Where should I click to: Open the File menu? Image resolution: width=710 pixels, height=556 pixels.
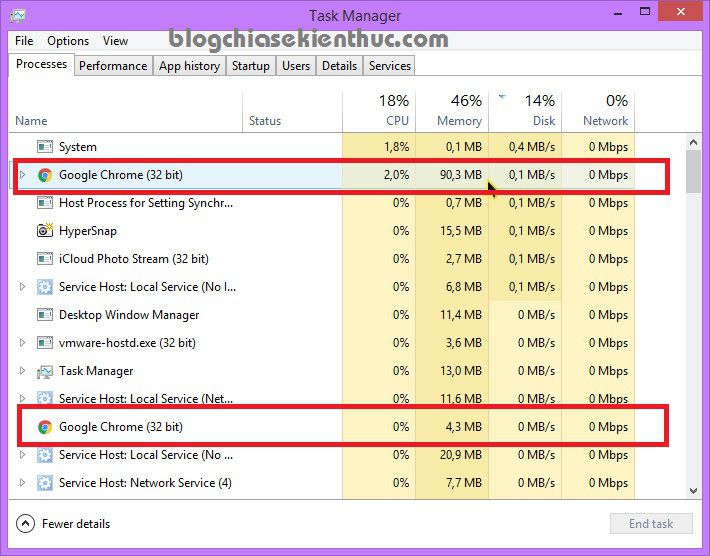24,41
